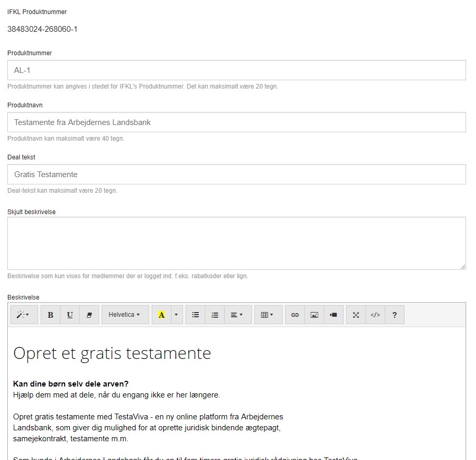Click the hint 'Produktnavn kan maksimalt være 40 tegn.'
476x460 pixels.
[66, 139]
